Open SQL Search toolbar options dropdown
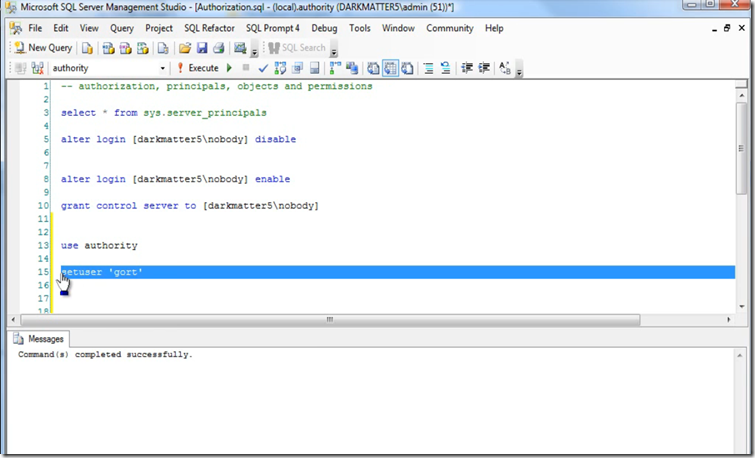This screenshot has height=458, width=755. (x=334, y=50)
